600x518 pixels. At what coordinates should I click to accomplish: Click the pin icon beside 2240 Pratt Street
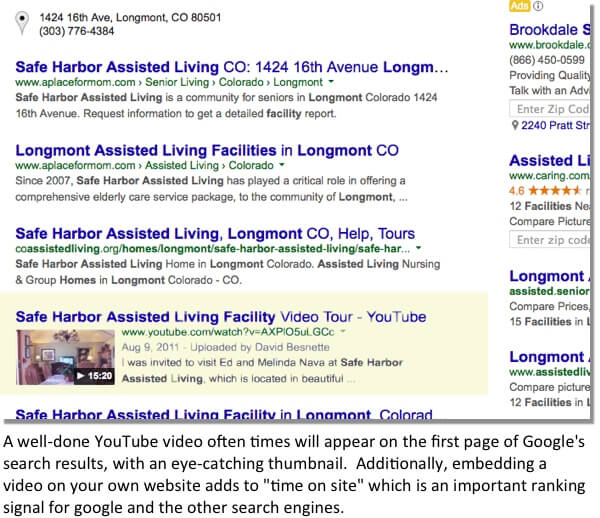pos(515,125)
